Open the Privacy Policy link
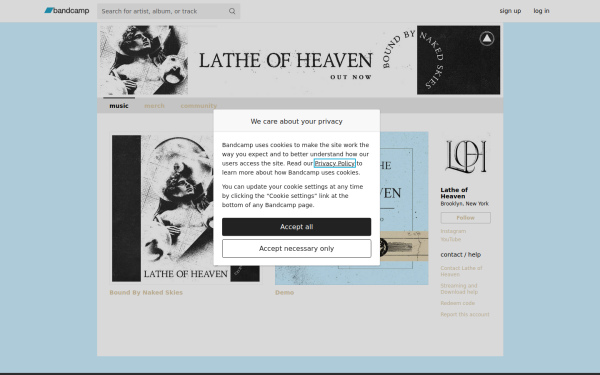 pos(334,163)
